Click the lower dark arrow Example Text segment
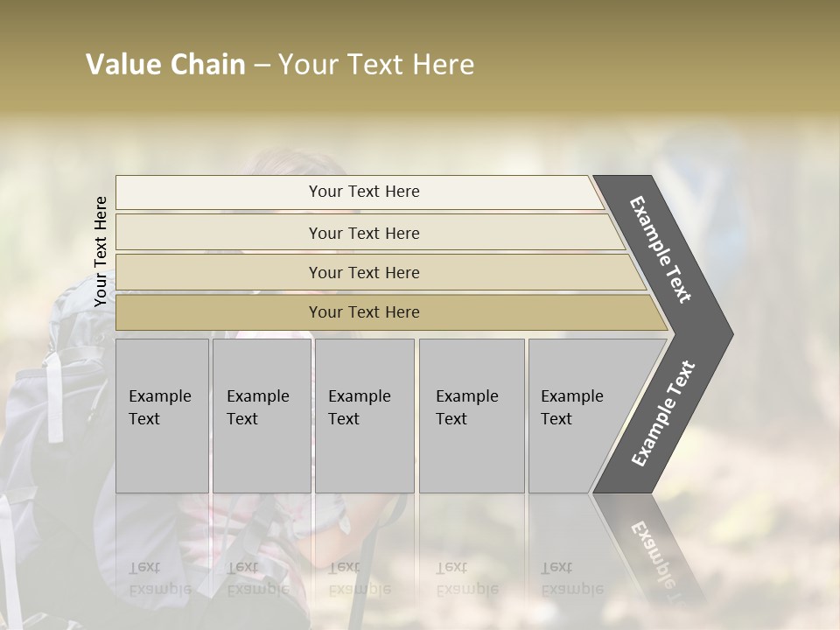 click(663, 414)
